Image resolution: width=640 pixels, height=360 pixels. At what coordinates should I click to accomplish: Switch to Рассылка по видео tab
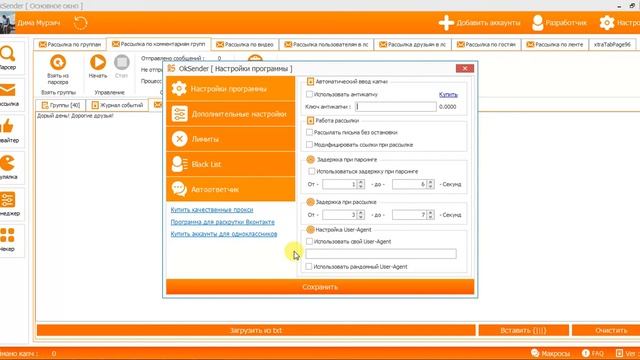(245, 44)
